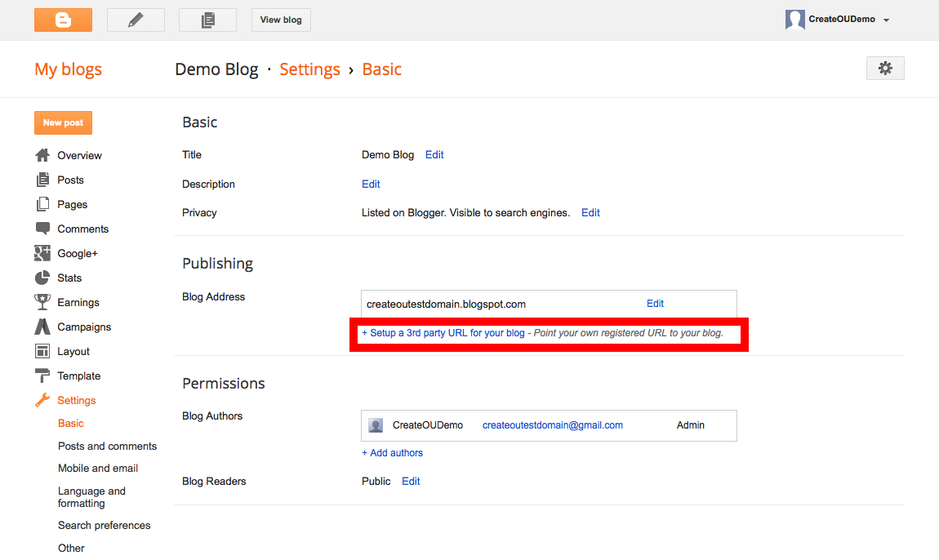Viewport: 939px width, 560px height.
Task: Edit the blog Title
Action: (x=434, y=155)
